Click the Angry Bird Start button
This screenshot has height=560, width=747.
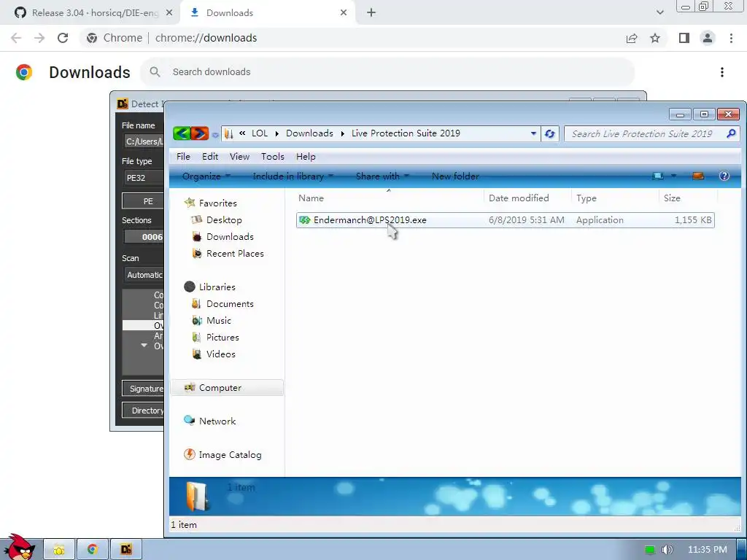click(18, 547)
